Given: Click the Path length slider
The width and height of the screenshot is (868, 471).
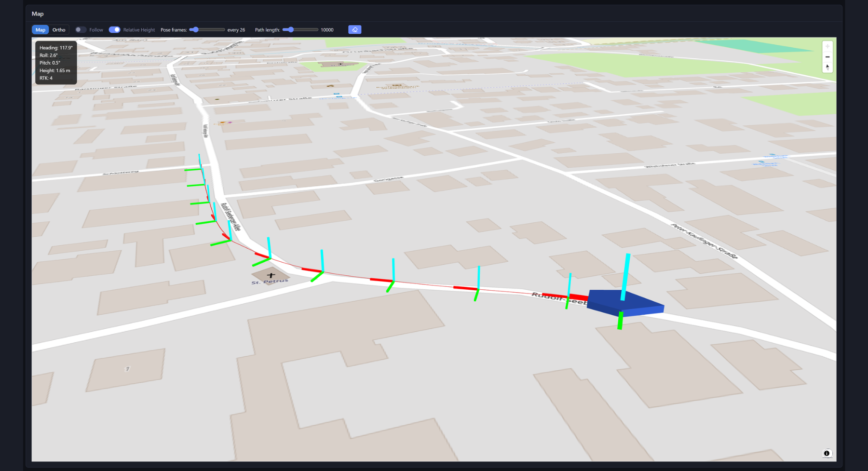Looking at the screenshot, I should 300,30.
